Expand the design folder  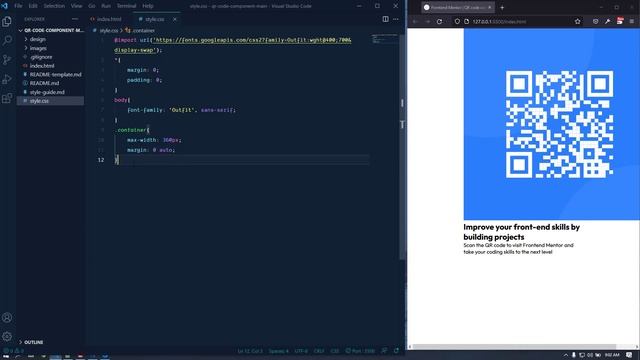click(x=37, y=39)
